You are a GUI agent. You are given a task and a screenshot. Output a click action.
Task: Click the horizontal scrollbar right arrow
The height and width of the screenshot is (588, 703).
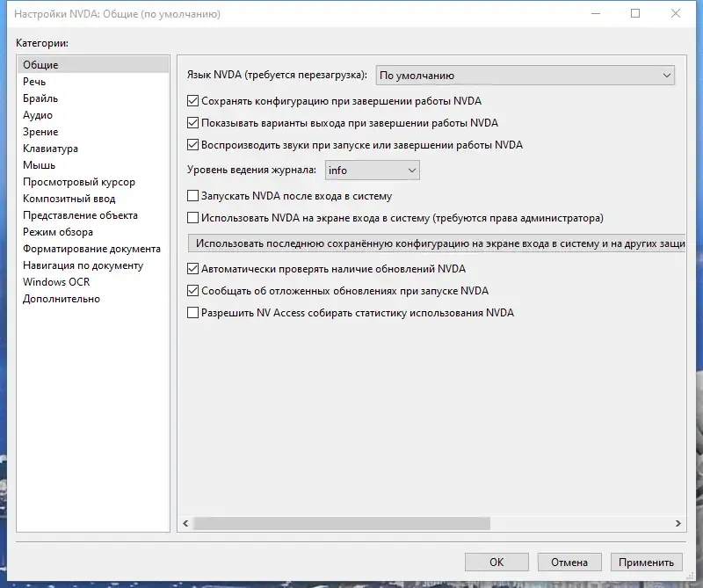click(678, 524)
